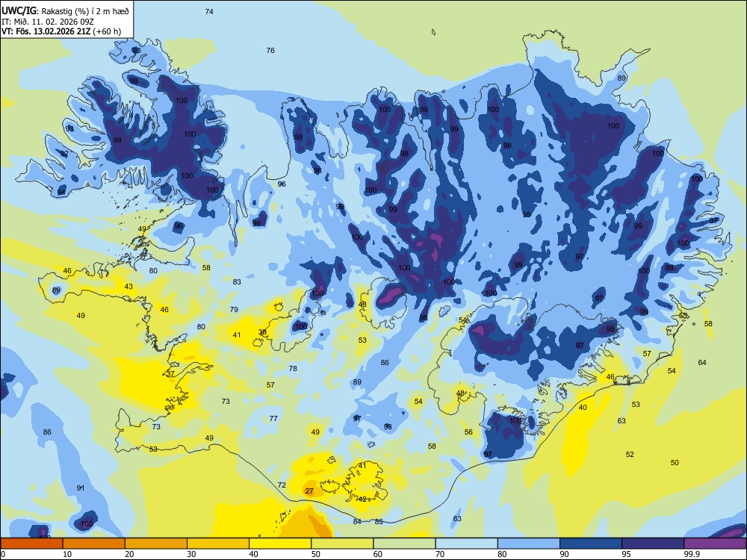Click the purple legend swatch above 99.9
Viewport: 747px width, 560px height.
tap(715, 544)
